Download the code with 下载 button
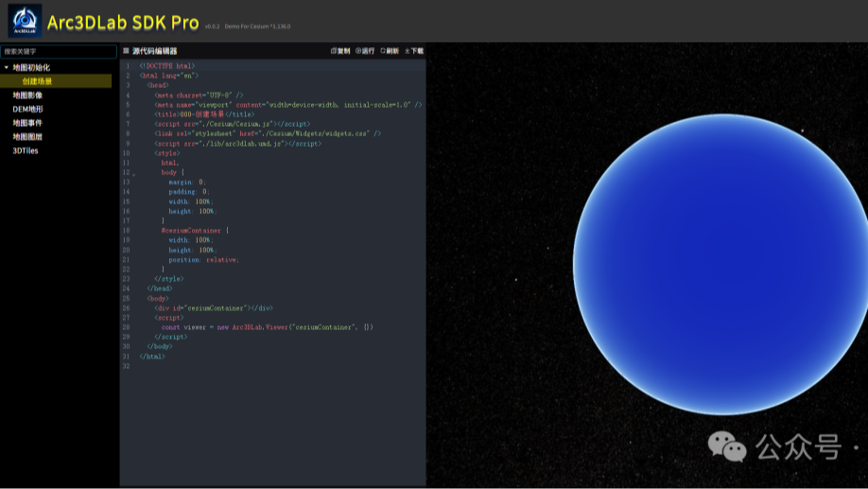The width and height of the screenshot is (868, 489). (414, 51)
